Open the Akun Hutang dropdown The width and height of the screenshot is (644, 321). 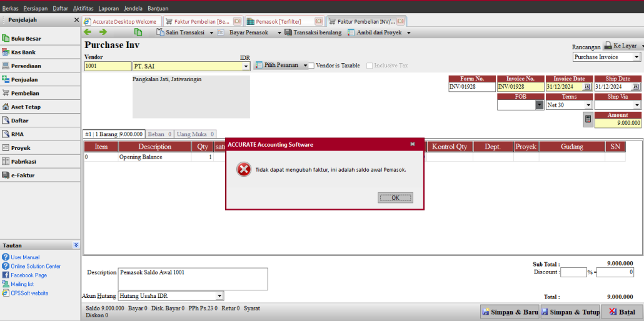[219, 296]
